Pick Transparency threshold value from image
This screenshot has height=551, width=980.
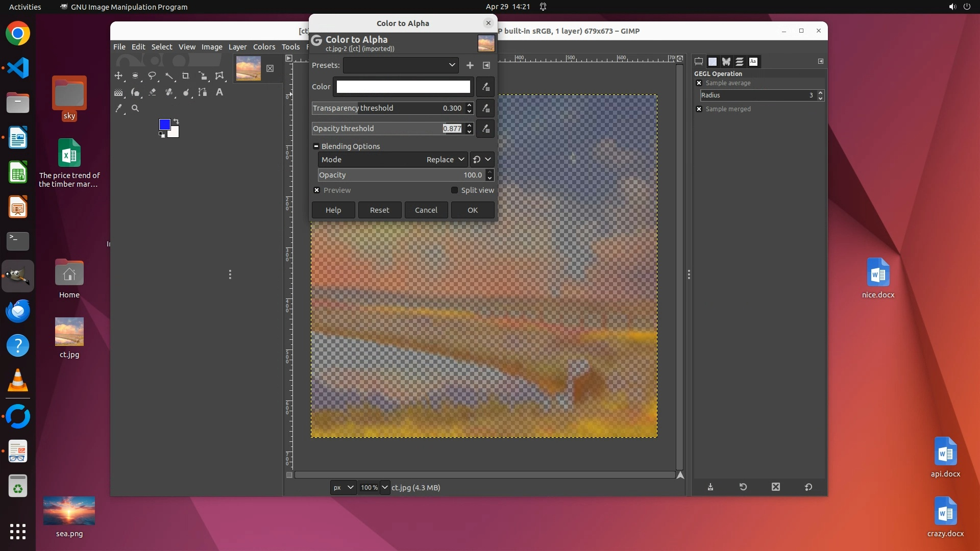click(x=485, y=108)
